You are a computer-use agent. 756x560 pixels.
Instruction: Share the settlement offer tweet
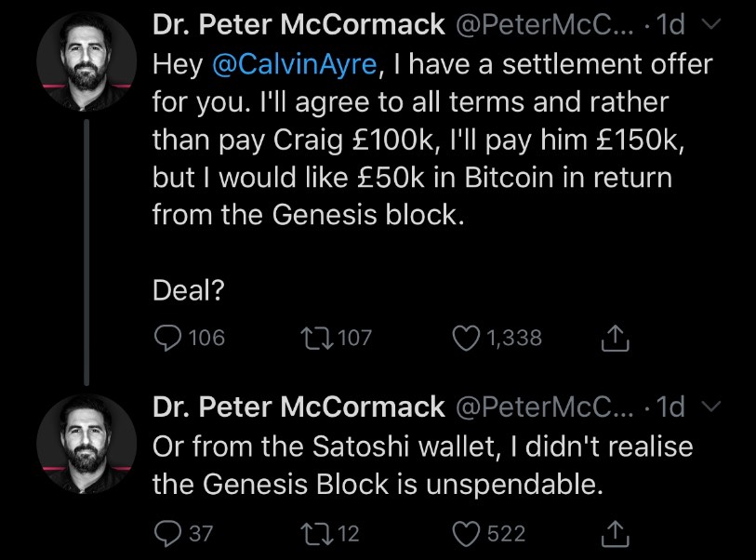(x=616, y=339)
